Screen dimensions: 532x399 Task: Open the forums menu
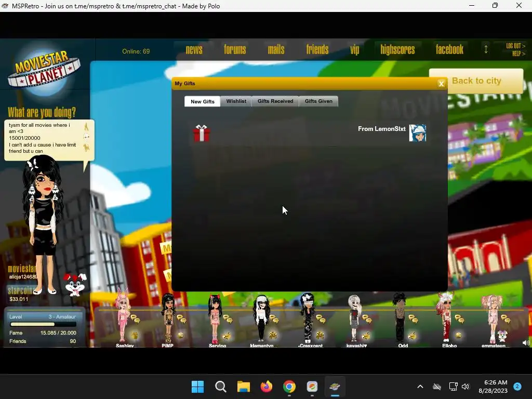[235, 50]
